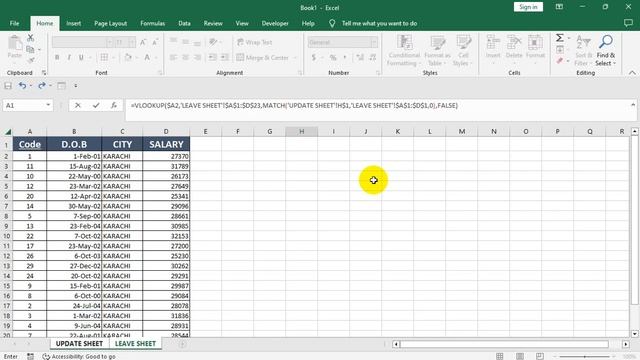Open the Find & Select menu
Viewport: 640px width, 360px height.
(x=606, y=51)
